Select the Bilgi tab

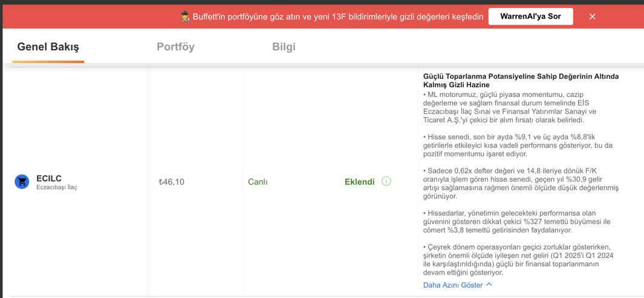tap(284, 47)
